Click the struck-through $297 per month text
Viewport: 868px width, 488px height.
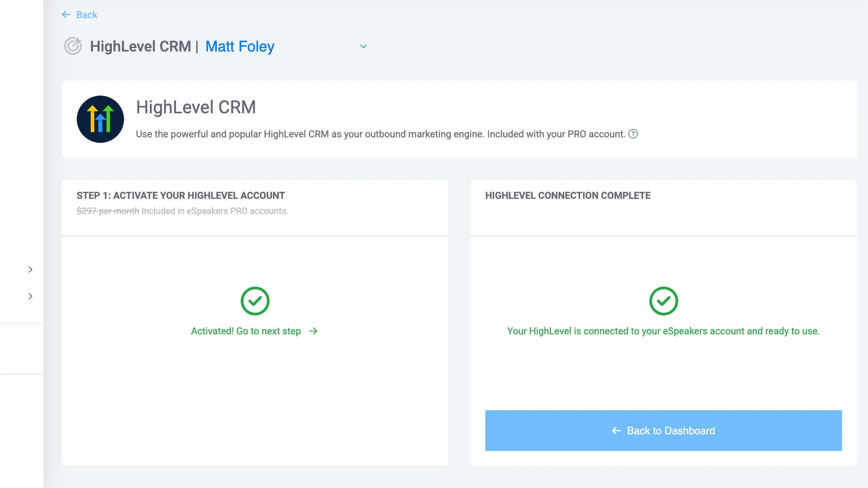point(108,211)
